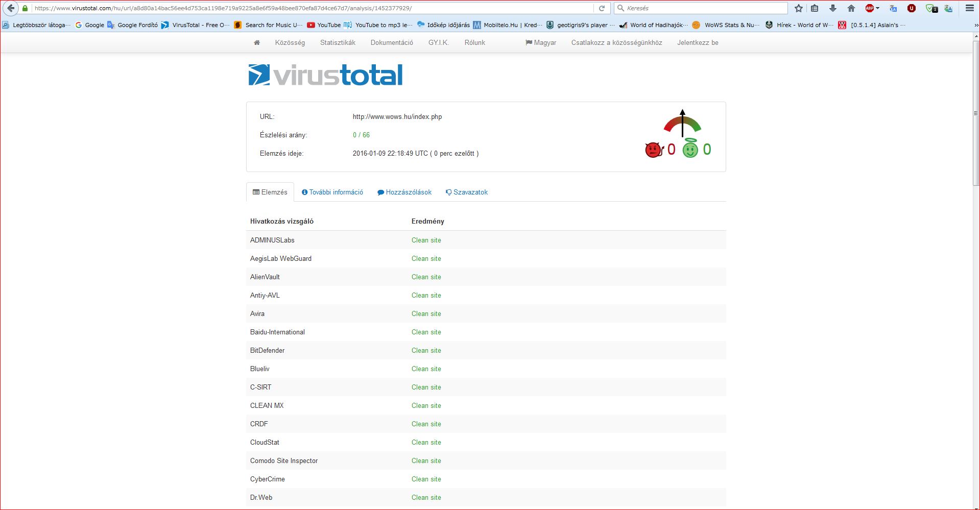
Task: Go back using the browser back arrow
Action: [11, 8]
